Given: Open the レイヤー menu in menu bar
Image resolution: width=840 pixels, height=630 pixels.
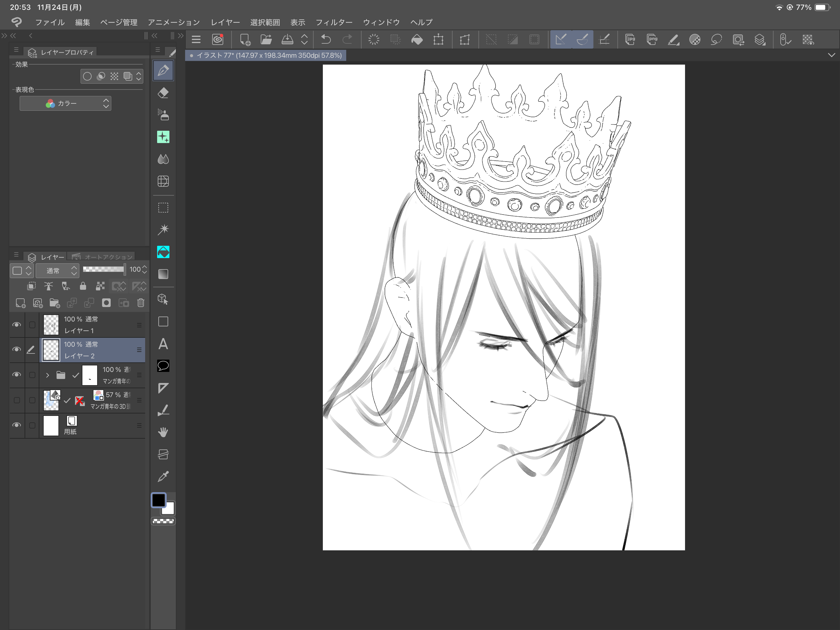Looking at the screenshot, I should coord(225,22).
